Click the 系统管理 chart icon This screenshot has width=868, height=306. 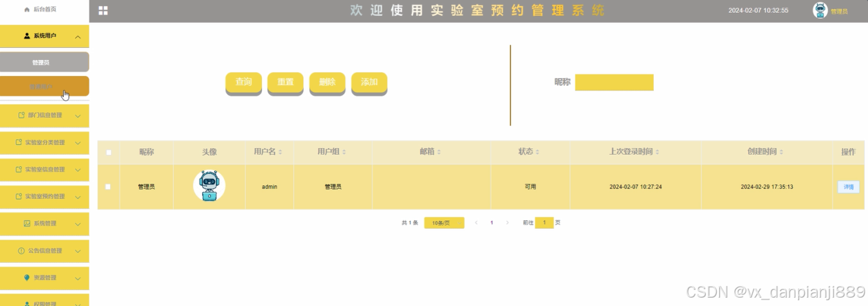27,224
